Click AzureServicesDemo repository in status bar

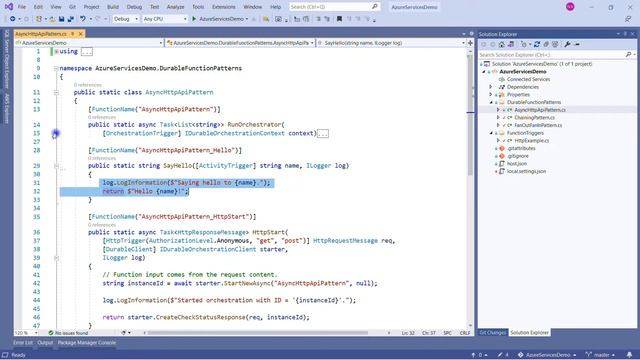[547, 355]
